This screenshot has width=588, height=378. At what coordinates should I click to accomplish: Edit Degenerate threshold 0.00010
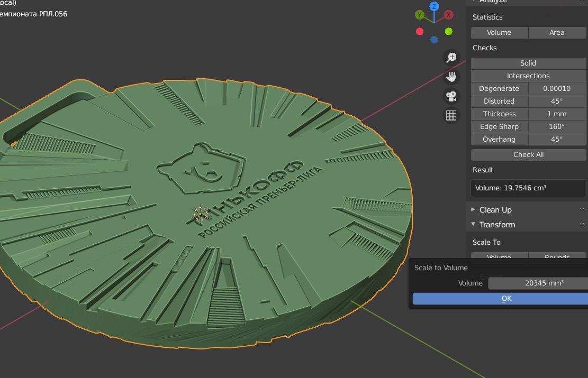coord(557,88)
